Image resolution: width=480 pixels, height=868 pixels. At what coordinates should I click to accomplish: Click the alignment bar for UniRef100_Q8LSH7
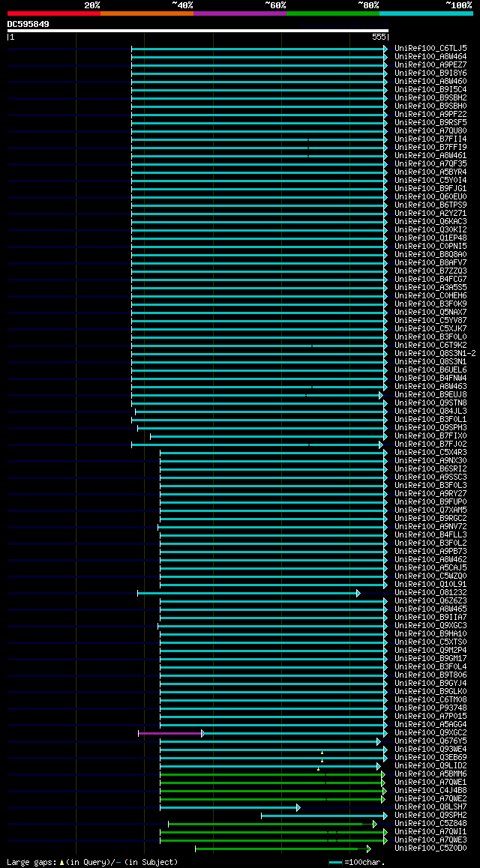click(x=229, y=808)
